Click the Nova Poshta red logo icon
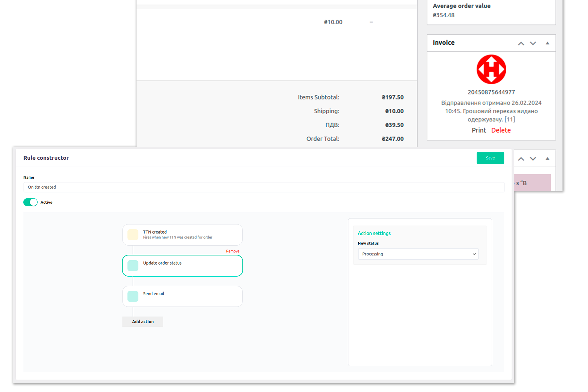The width and height of the screenshot is (588, 392). pyautogui.click(x=491, y=69)
